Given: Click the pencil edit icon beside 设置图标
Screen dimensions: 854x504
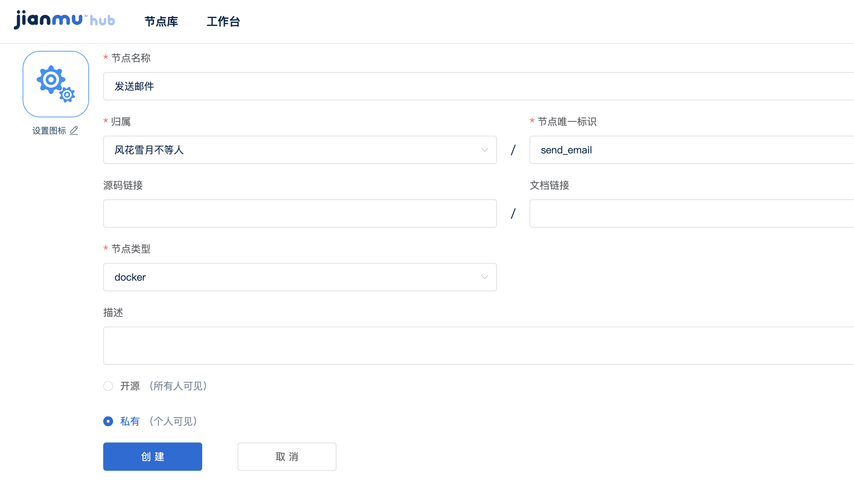Looking at the screenshot, I should coord(74,130).
